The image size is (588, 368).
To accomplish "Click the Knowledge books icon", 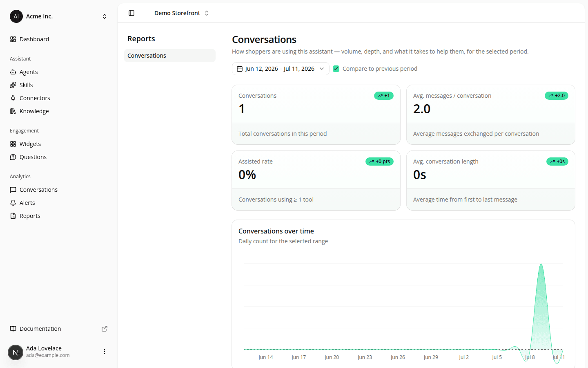I will (13, 111).
